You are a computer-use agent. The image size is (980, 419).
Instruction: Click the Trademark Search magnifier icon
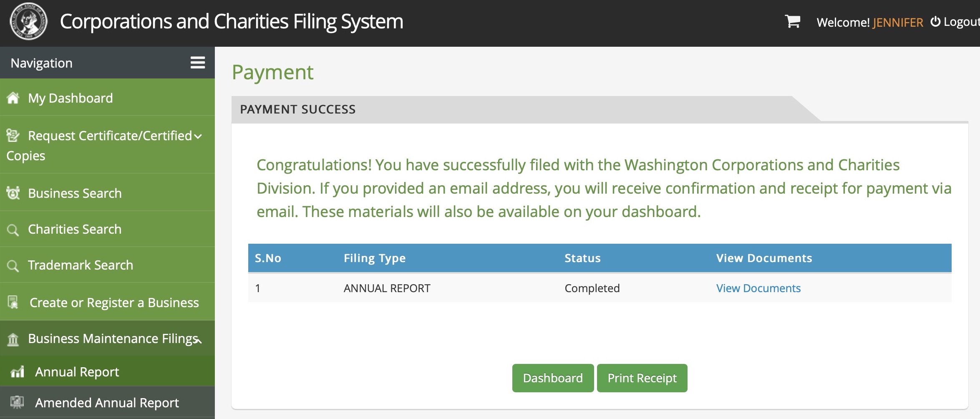pos(13,265)
